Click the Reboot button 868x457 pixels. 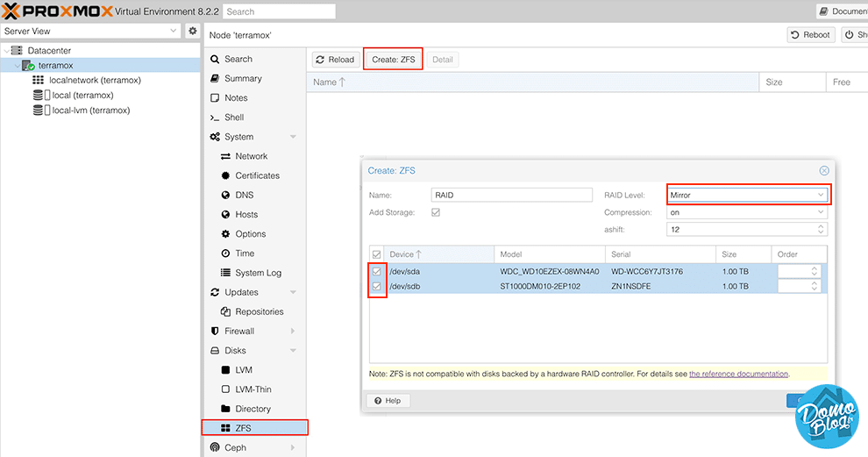811,35
